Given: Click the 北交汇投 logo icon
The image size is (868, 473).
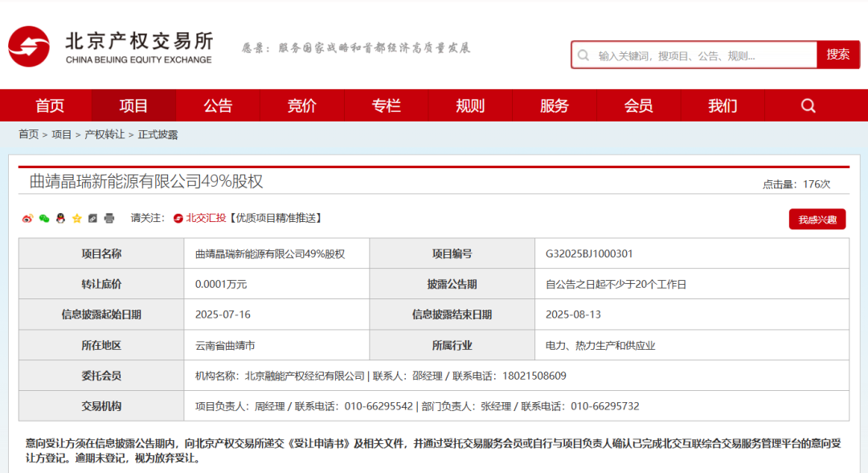Looking at the screenshot, I should tap(178, 218).
